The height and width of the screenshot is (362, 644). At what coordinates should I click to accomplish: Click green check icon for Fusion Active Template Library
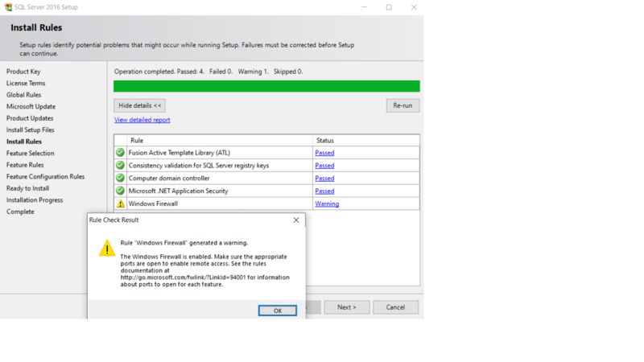(x=120, y=152)
